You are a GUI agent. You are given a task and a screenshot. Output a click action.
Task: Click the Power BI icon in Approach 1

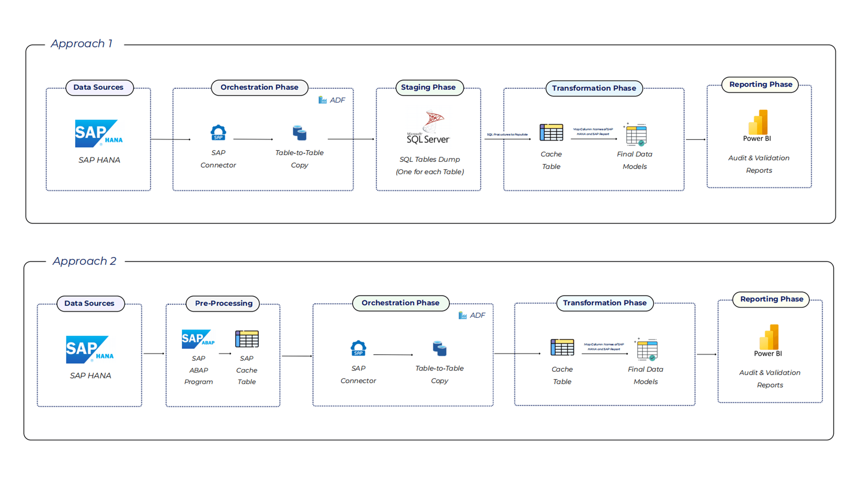(758, 122)
